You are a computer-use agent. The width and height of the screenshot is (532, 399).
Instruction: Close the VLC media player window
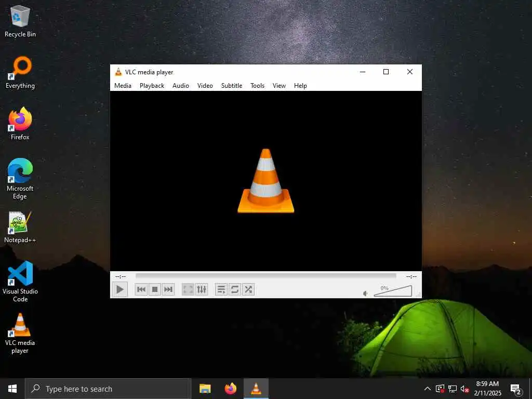pyautogui.click(x=410, y=72)
